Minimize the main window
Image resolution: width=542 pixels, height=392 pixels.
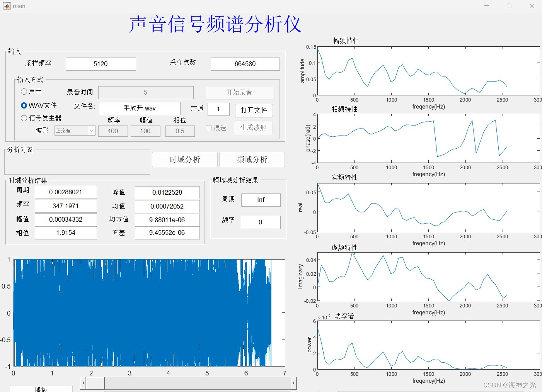(x=487, y=6)
